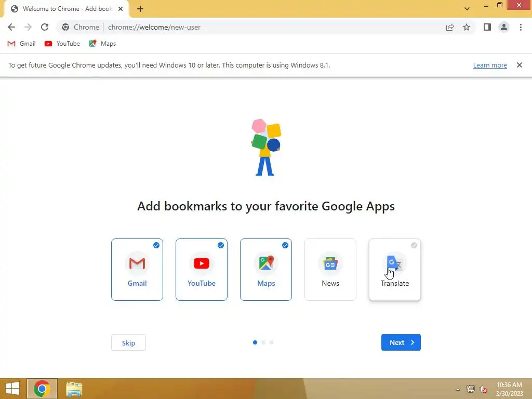The image size is (532, 399).
Task: Click the Translate card checkmark badge
Action: click(x=414, y=245)
